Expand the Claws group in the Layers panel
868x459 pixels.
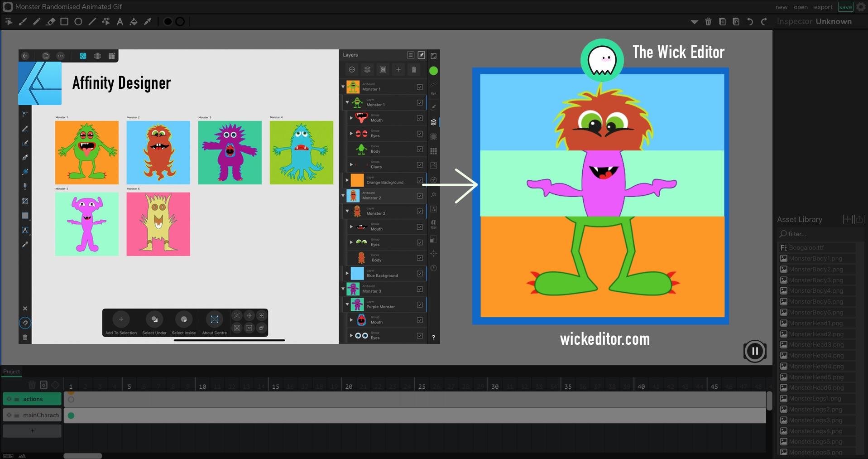(351, 164)
